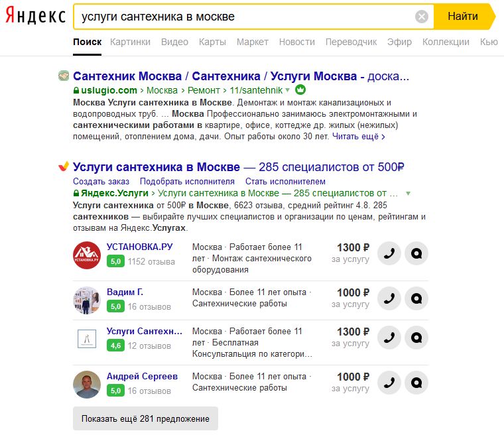Click the УСТАНОВКА.РУ 1300 ₽ price
This screenshot has width=504, height=439.
tap(353, 247)
